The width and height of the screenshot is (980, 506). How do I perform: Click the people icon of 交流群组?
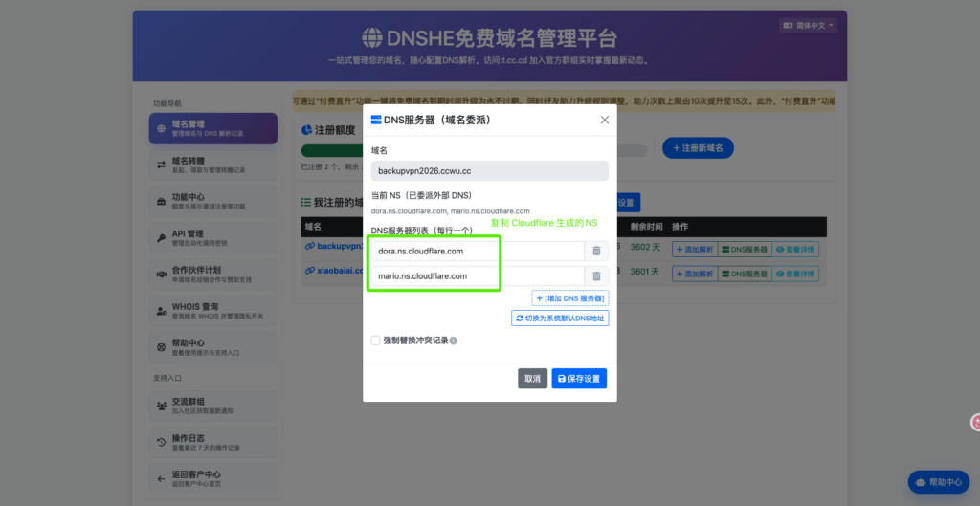click(x=161, y=407)
